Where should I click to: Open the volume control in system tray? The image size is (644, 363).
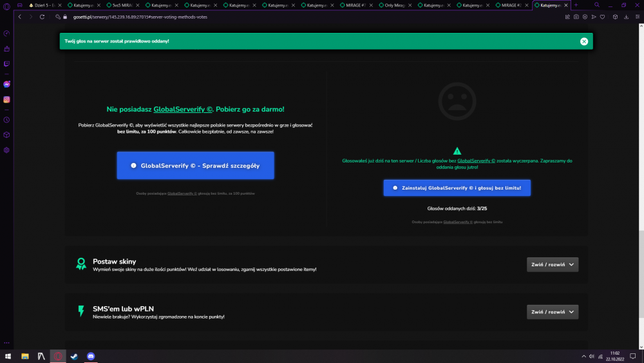pyautogui.click(x=591, y=357)
